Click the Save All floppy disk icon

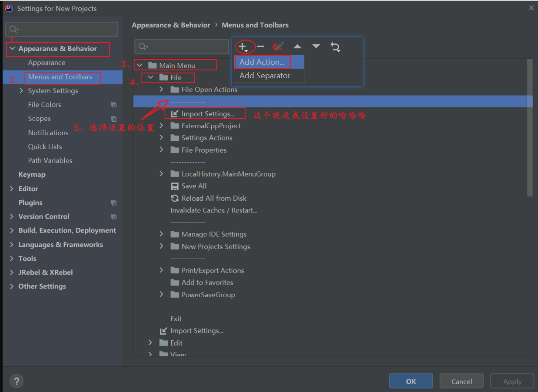(175, 186)
